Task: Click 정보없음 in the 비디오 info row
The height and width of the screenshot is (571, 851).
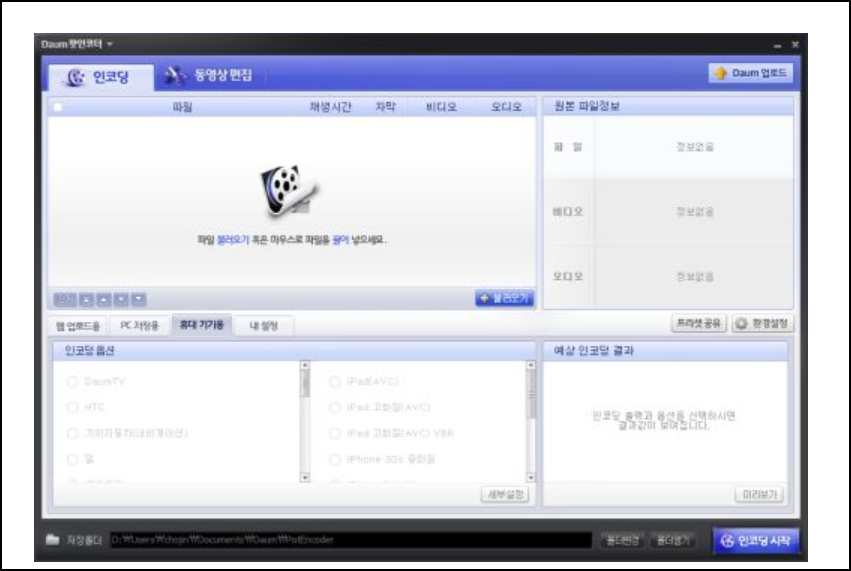Action: (x=695, y=212)
